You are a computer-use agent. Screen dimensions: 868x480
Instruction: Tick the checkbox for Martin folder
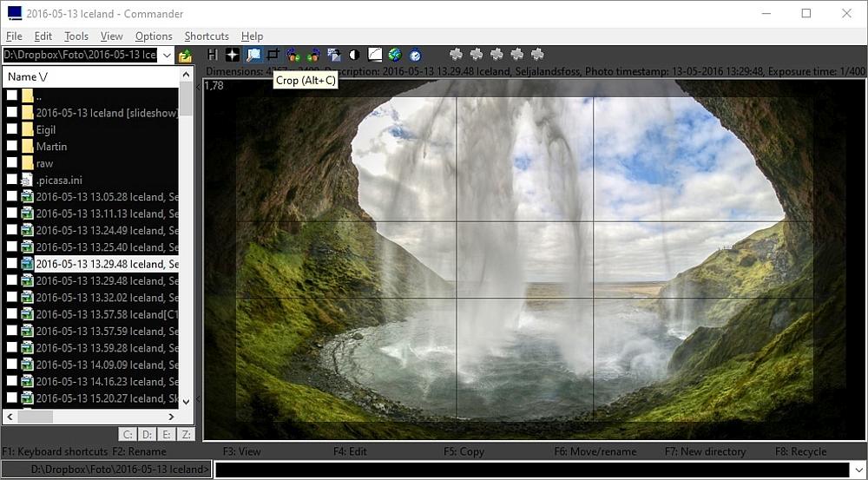(11, 146)
